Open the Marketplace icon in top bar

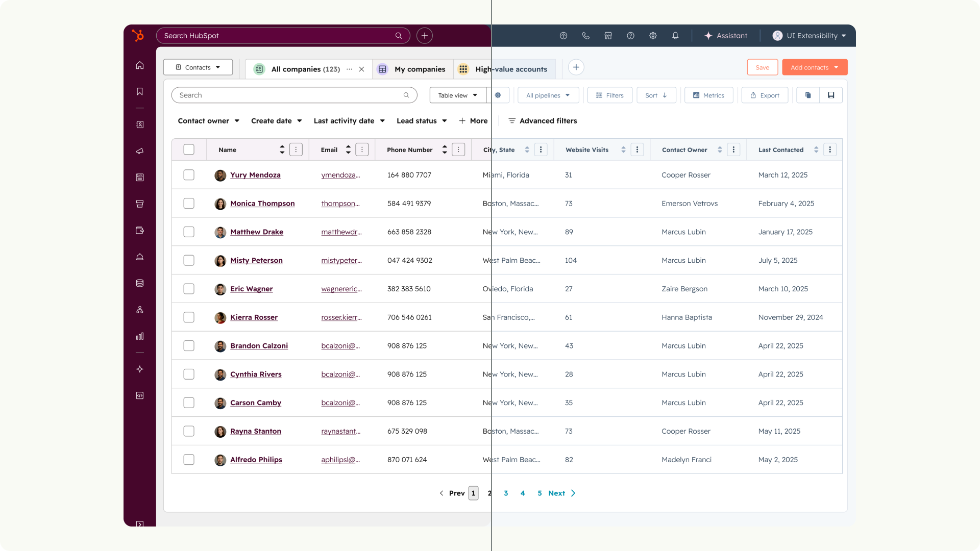[x=608, y=36]
